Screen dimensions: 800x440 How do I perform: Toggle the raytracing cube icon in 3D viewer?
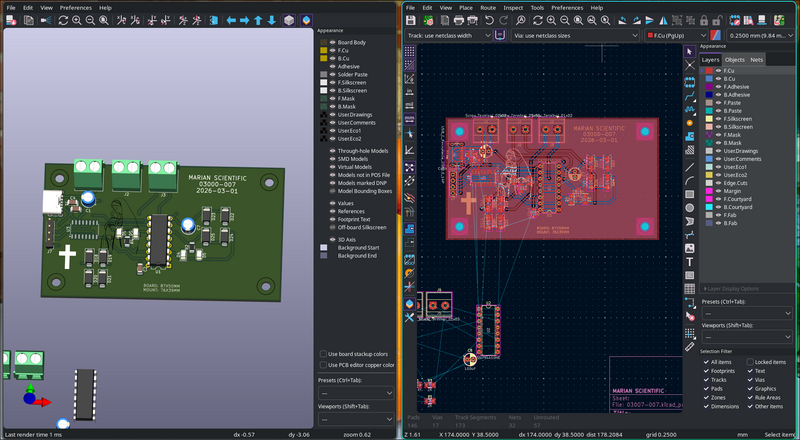[x=289, y=20]
